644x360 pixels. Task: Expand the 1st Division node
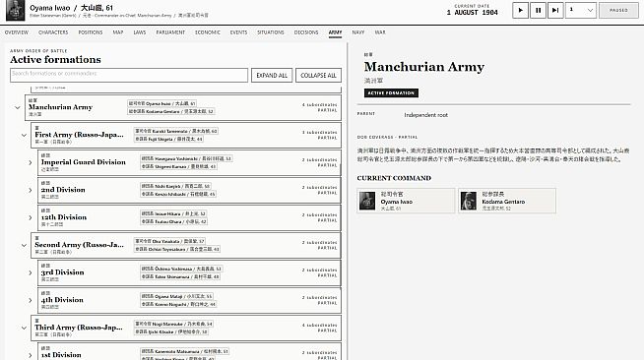(x=30, y=355)
